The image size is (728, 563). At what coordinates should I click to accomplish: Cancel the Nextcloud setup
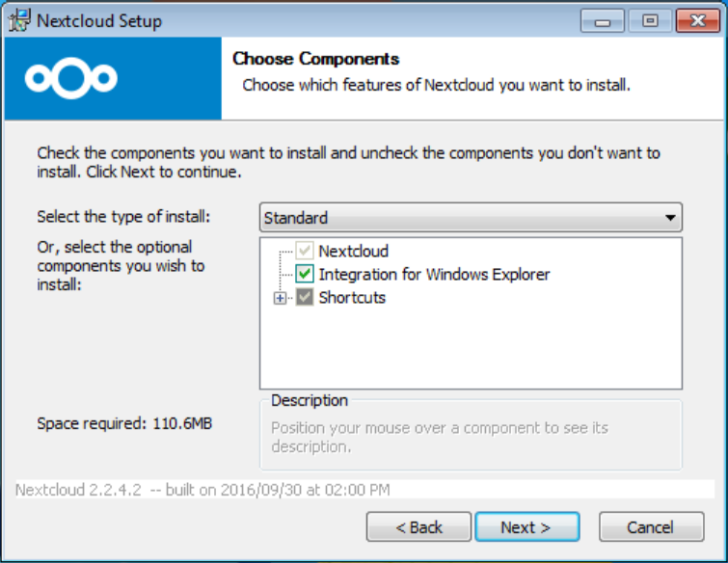tap(650, 527)
